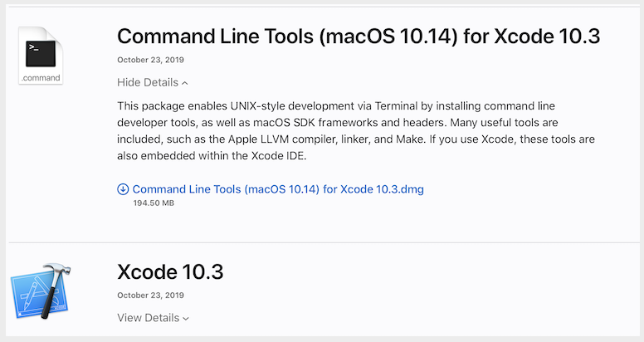644x342 pixels.
Task: Click the chevron beside Hide Details
Action: click(x=184, y=83)
